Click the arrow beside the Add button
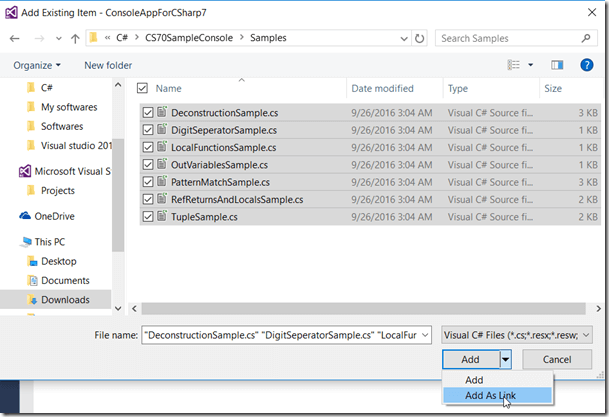Image resolution: width=609 pixels, height=417 pixels. point(506,359)
